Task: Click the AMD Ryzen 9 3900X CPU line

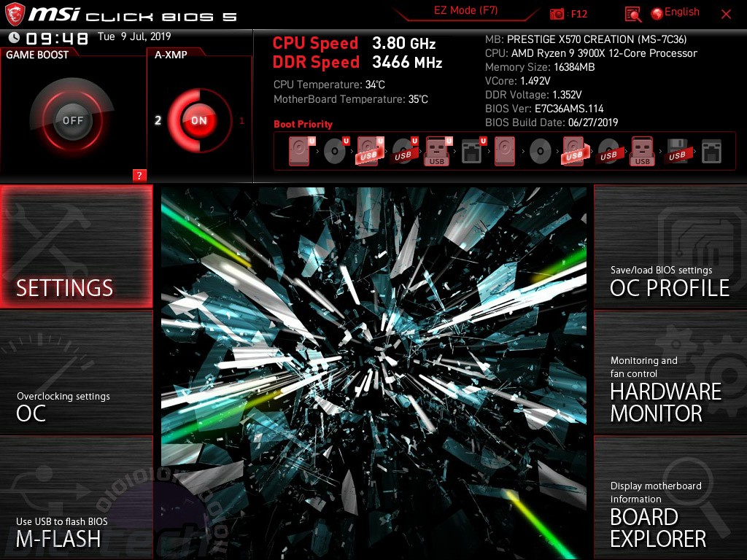Action: click(x=591, y=53)
